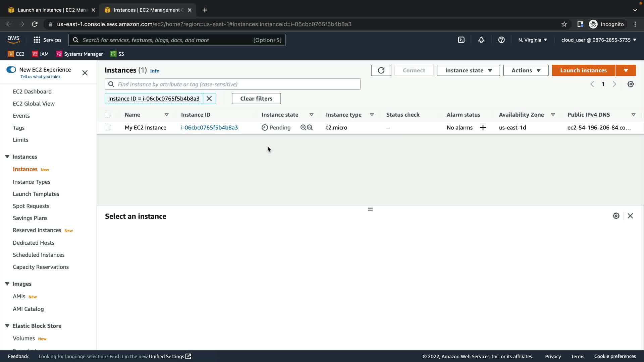Open Services grid menu icon

click(x=37, y=40)
